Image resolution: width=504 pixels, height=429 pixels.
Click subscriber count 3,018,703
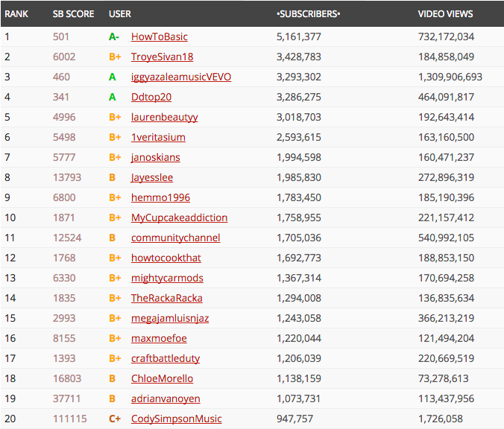(299, 117)
